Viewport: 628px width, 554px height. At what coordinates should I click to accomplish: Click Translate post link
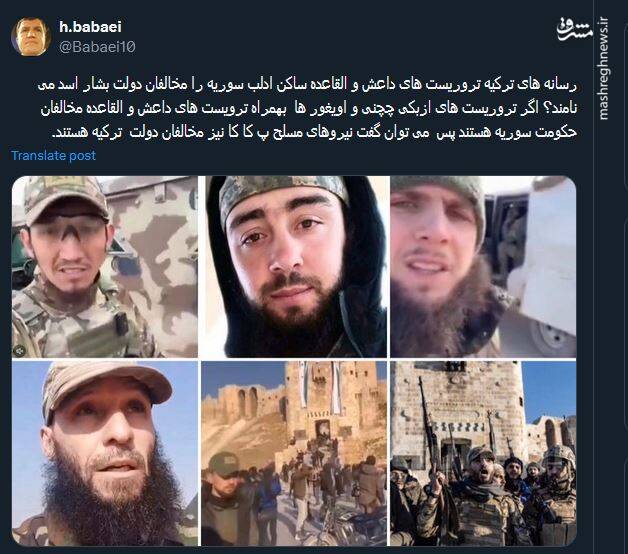click(53, 155)
